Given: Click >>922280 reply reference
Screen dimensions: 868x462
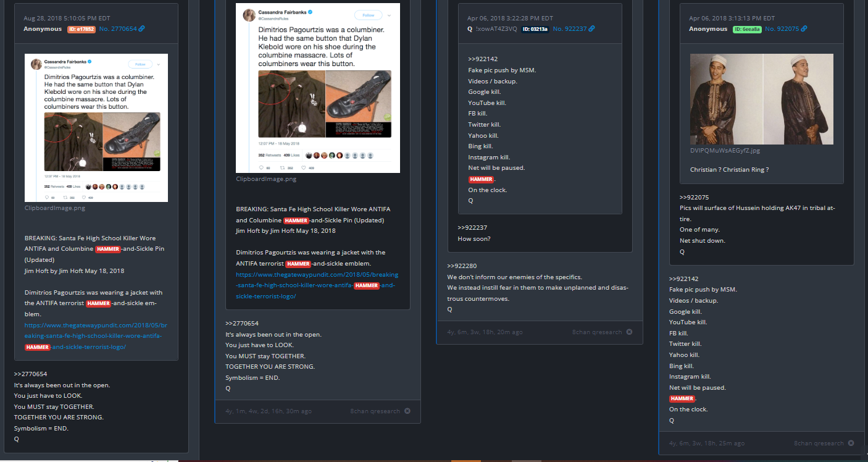Looking at the screenshot, I should (462, 266).
